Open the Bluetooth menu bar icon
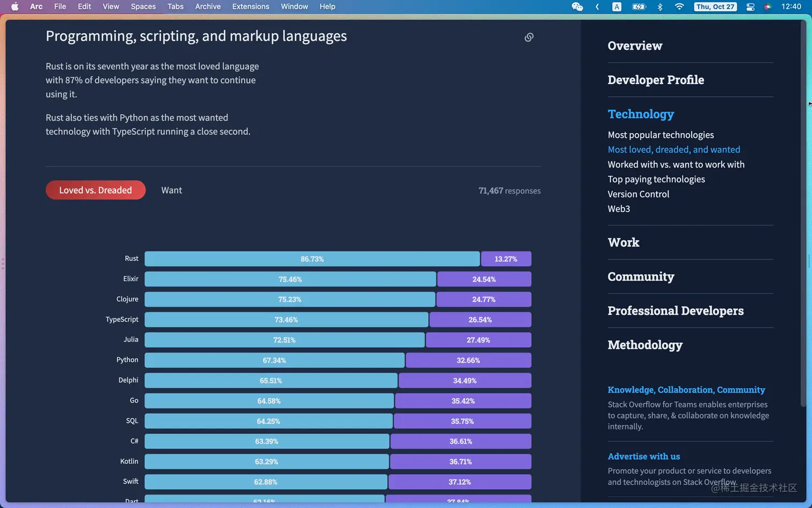This screenshot has width=812, height=508. point(659,7)
